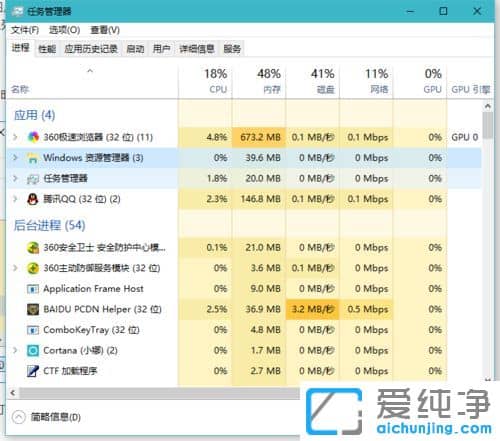The image size is (500, 441).
Task: Expand the 任务管理器 app row
Action: [x=15, y=178]
